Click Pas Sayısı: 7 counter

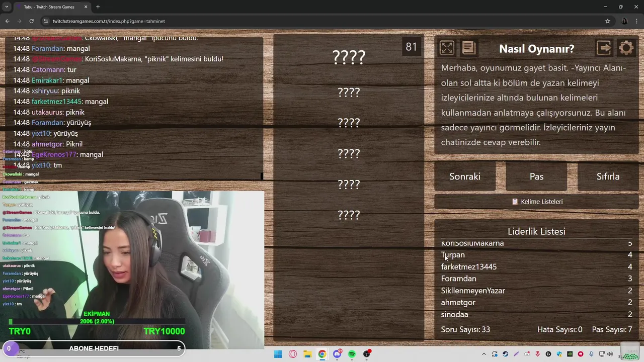[612, 330]
